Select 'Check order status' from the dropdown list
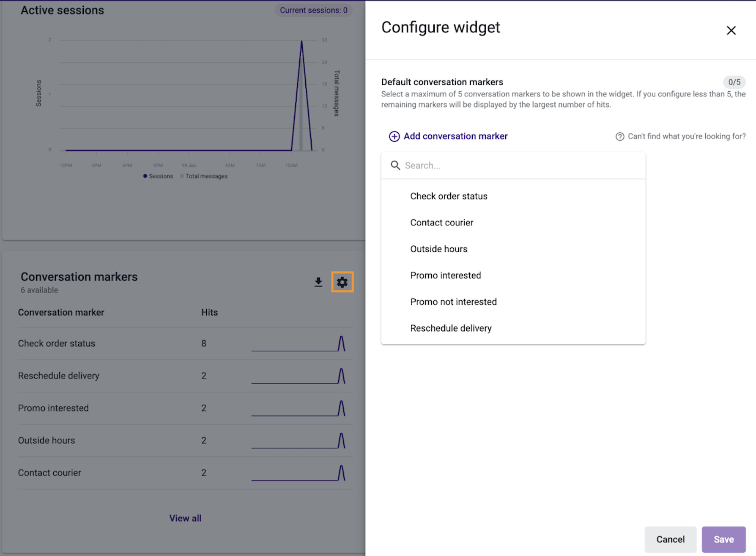The width and height of the screenshot is (756, 556). [x=449, y=196]
